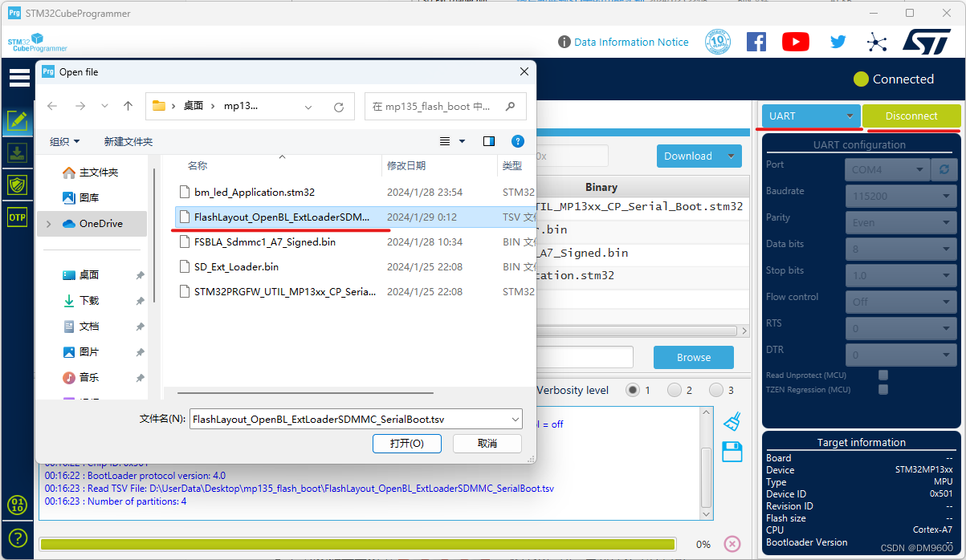
Task: Open the Facebook icon in header
Action: (x=756, y=42)
